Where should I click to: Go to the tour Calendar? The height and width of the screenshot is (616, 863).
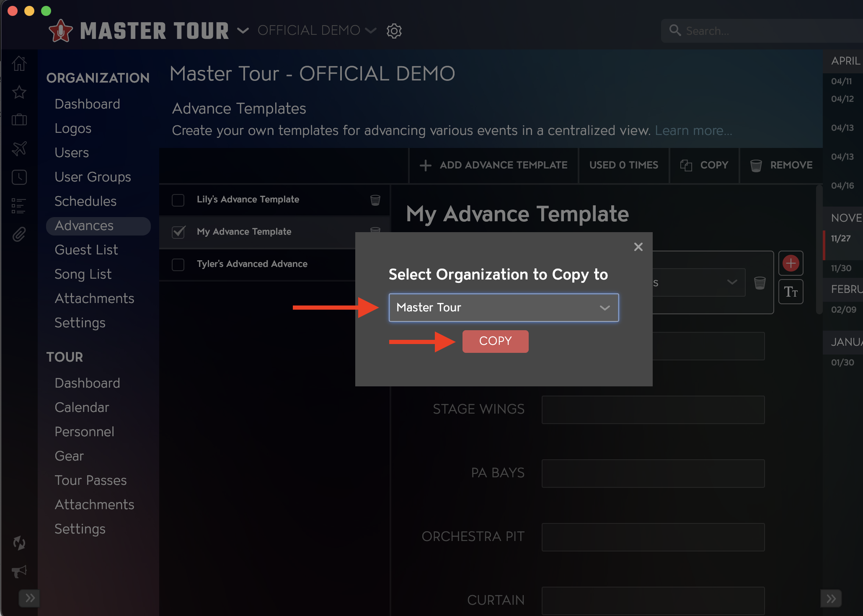point(82,407)
